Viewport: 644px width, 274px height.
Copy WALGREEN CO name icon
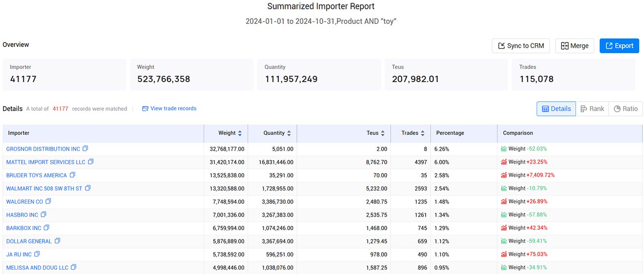[48, 201]
